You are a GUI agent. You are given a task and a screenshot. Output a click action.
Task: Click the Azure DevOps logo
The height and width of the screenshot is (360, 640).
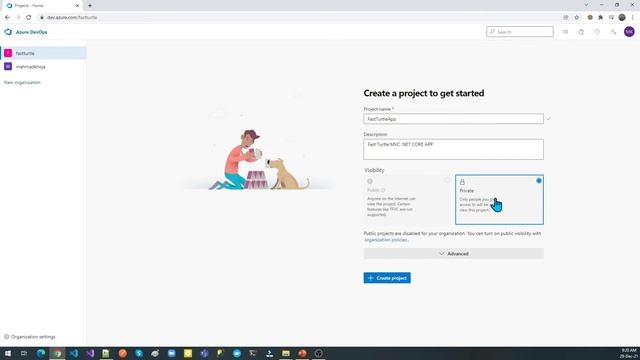(x=8, y=32)
